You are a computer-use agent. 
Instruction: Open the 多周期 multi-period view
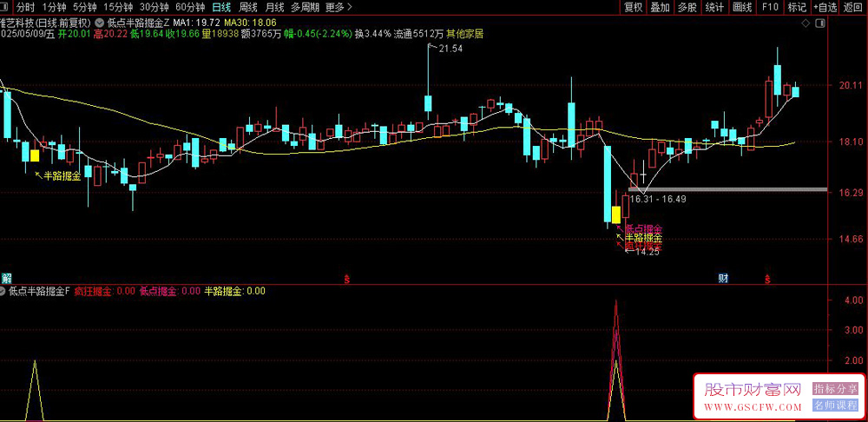click(x=305, y=7)
